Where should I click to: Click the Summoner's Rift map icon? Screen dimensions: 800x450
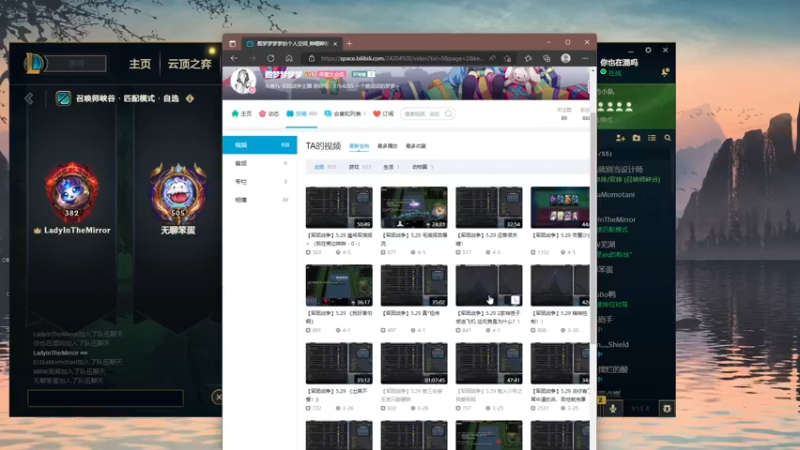click(x=63, y=98)
